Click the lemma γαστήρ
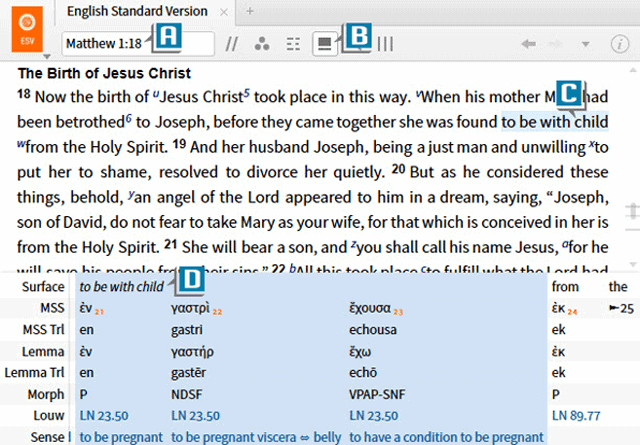The height and width of the screenshot is (445, 640). pos(192,352)
